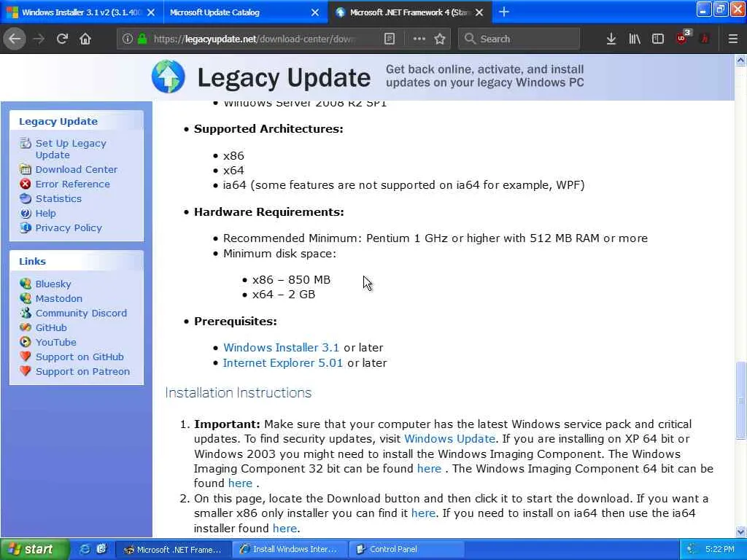
Task: Open page actions three-dot menu
Action: click(419, 39)
